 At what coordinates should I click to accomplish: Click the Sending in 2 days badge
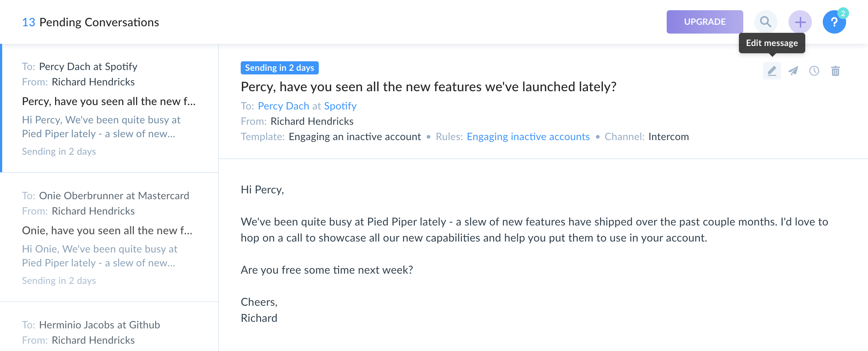click(279, 68)
